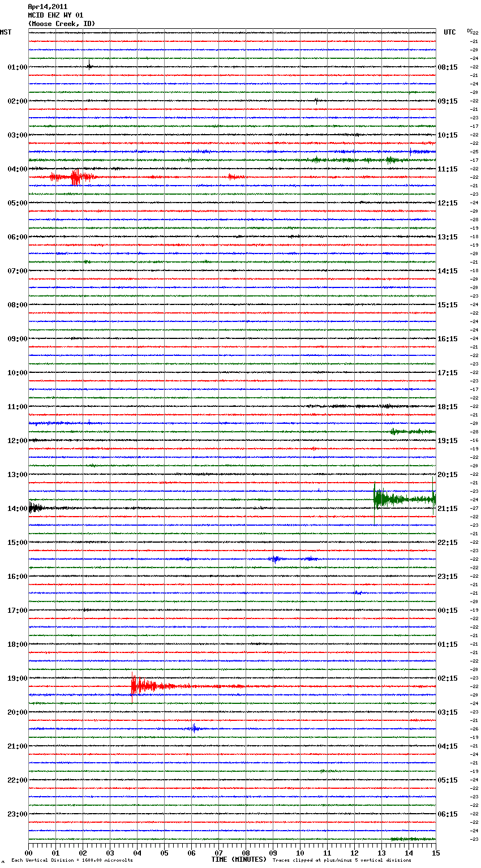Click the small red burst near minute 7.5
The image size is (481, 868).
click(232, 177)
